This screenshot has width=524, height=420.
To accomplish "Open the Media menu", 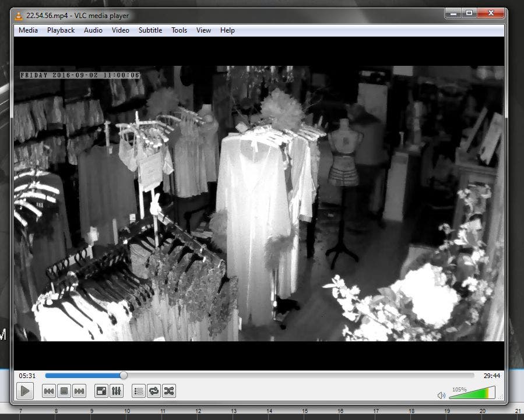I will 28,30.
